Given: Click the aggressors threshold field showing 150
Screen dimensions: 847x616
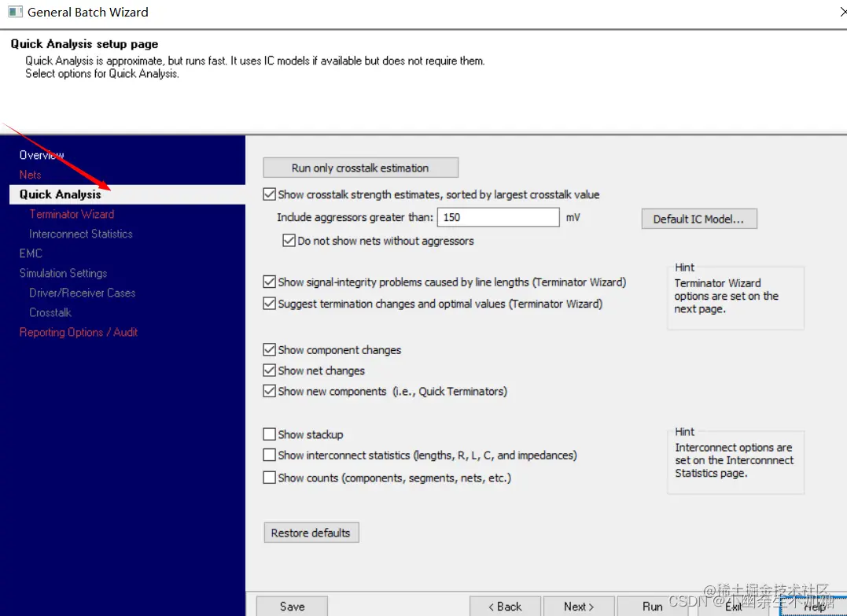Looking at the screenshot, I should tap(498, 217).
